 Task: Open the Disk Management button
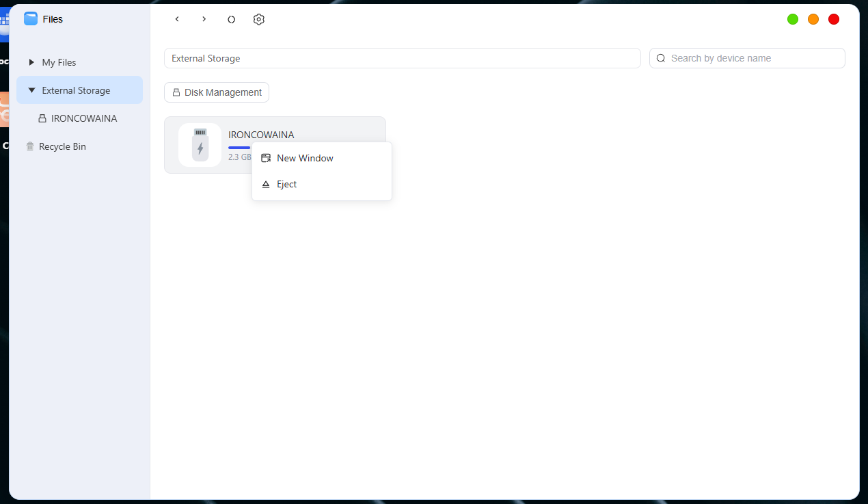pos(217,92)
